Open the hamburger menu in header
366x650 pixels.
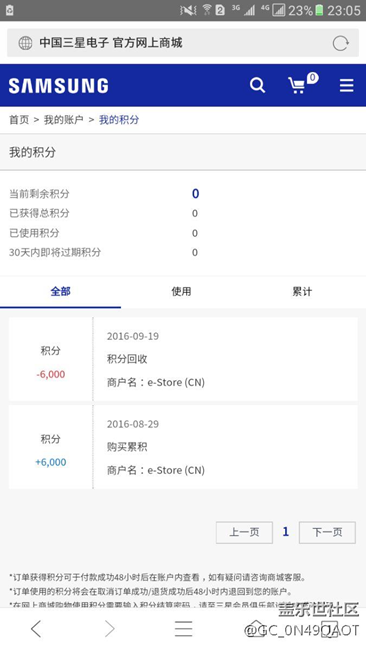pos(347,85)
